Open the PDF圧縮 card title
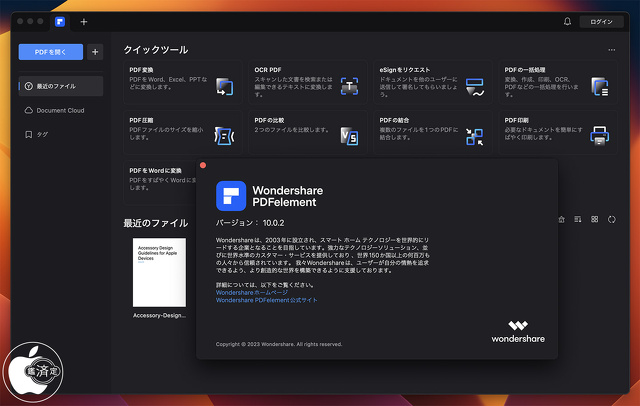640x406 pixels. (141, 120)
